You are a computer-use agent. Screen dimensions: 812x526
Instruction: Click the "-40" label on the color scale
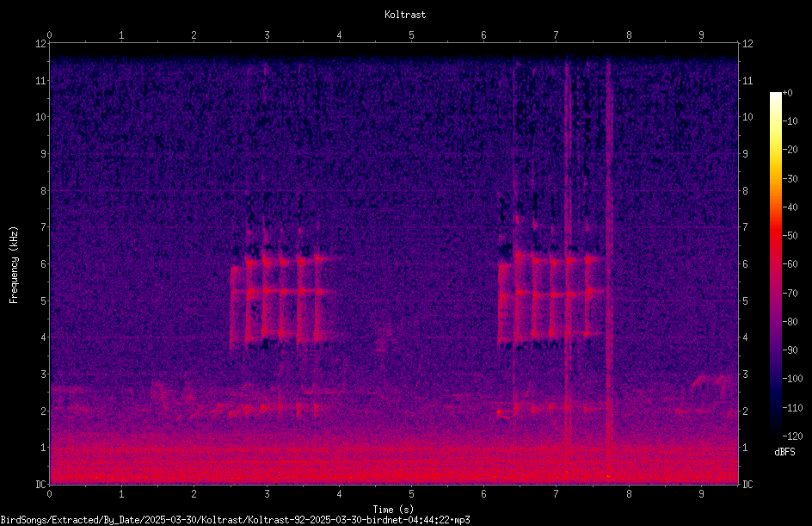point(790,207)
